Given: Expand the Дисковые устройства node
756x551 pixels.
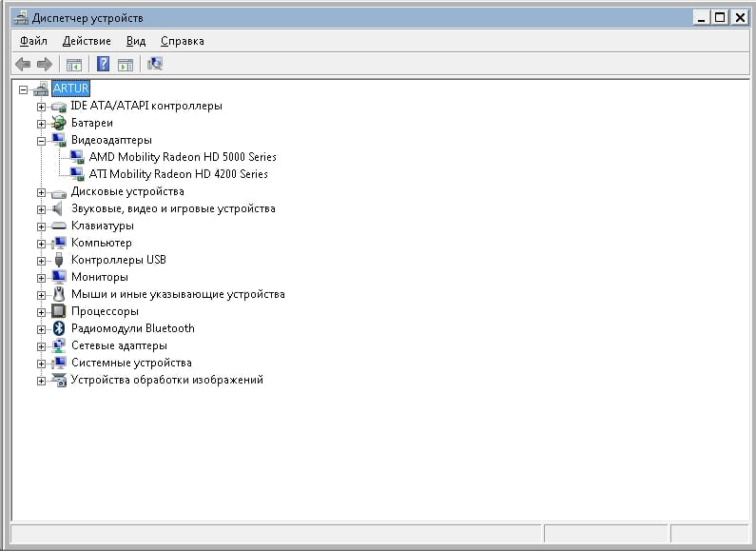Looking at the screenshot, I should [42, 192].
